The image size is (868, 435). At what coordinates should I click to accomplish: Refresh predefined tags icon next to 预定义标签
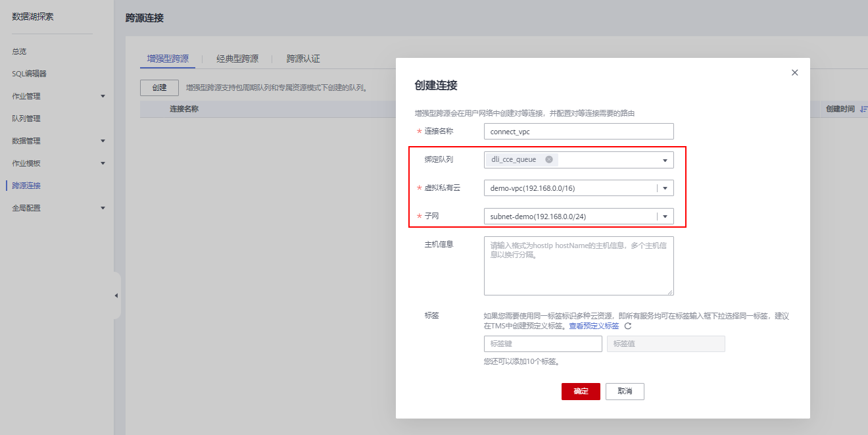[627, 326]
